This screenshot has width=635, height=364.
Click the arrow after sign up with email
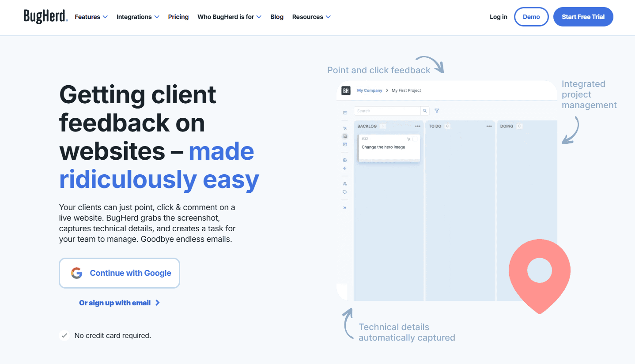click(x=158, y=303)
